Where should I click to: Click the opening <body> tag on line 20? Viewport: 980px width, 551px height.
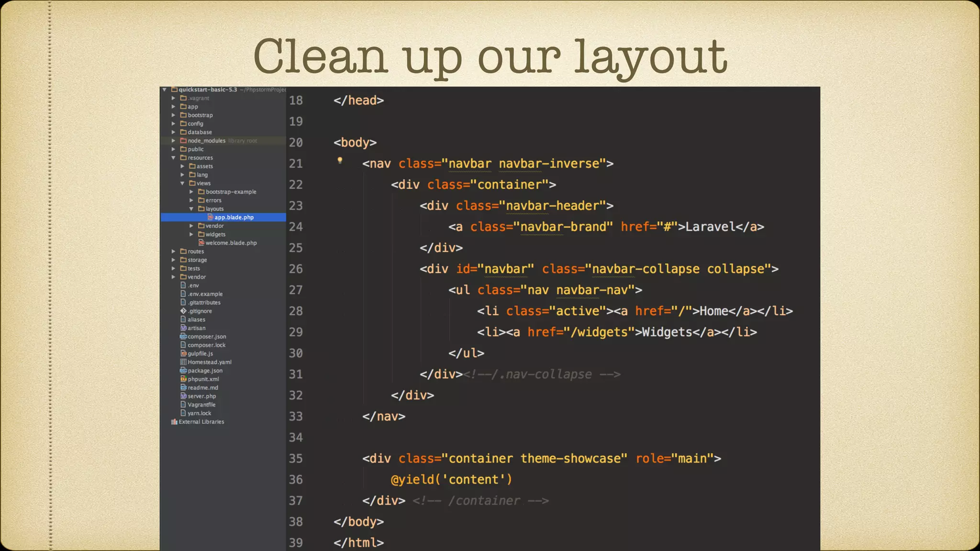click(355, 143)
